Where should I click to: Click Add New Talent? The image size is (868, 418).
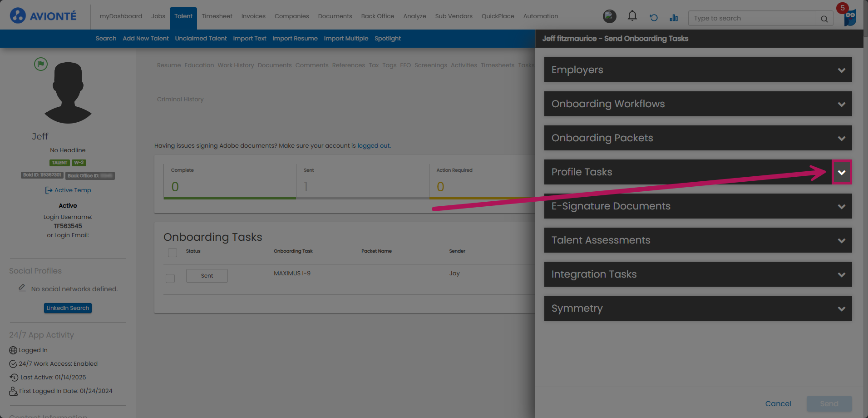click(x=145, y=38)
